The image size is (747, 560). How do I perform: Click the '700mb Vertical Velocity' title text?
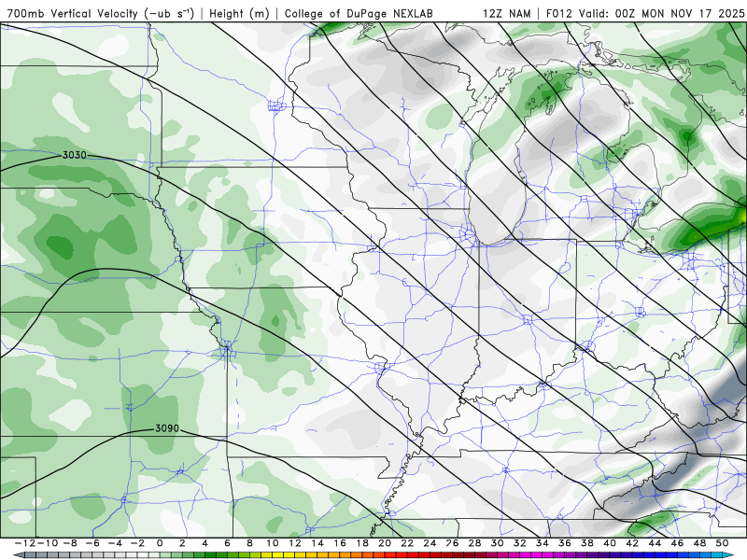pos(73,13)
